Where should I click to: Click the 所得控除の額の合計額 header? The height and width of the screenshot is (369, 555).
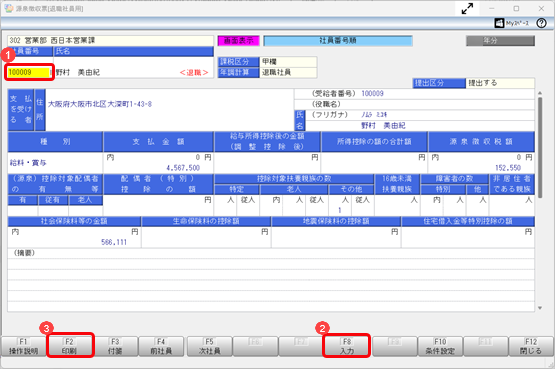point(374,142)
